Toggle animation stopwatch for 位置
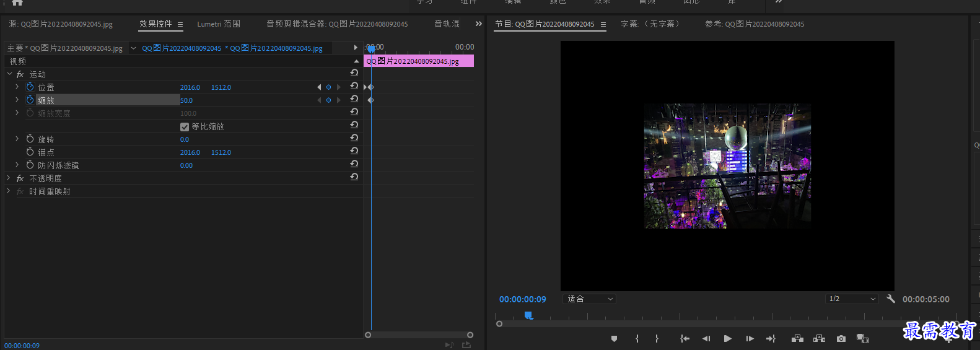 pos(30,87)
